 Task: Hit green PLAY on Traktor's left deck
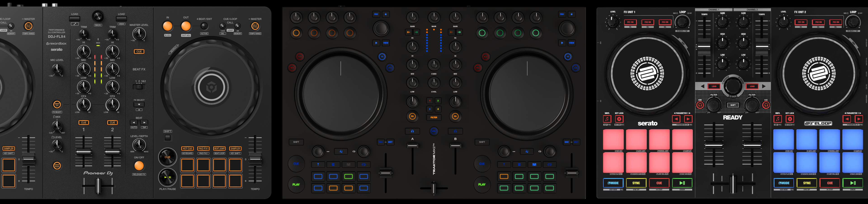click(296, 185)
